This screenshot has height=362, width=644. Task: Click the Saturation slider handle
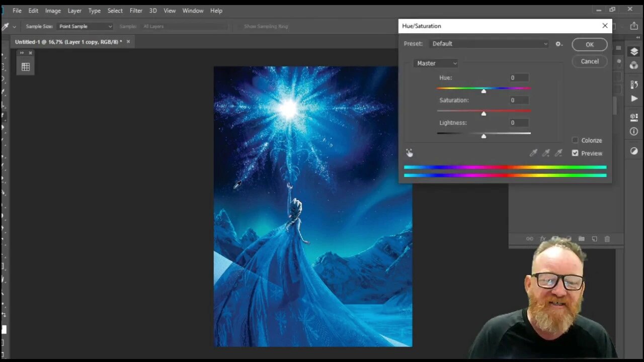(x=484, y=114)
